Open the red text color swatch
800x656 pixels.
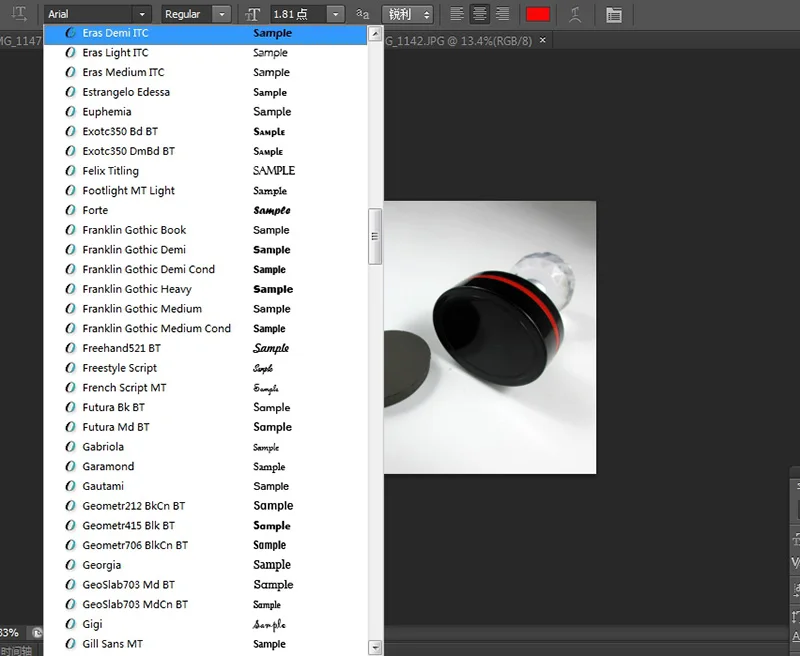tap(538, 14)
